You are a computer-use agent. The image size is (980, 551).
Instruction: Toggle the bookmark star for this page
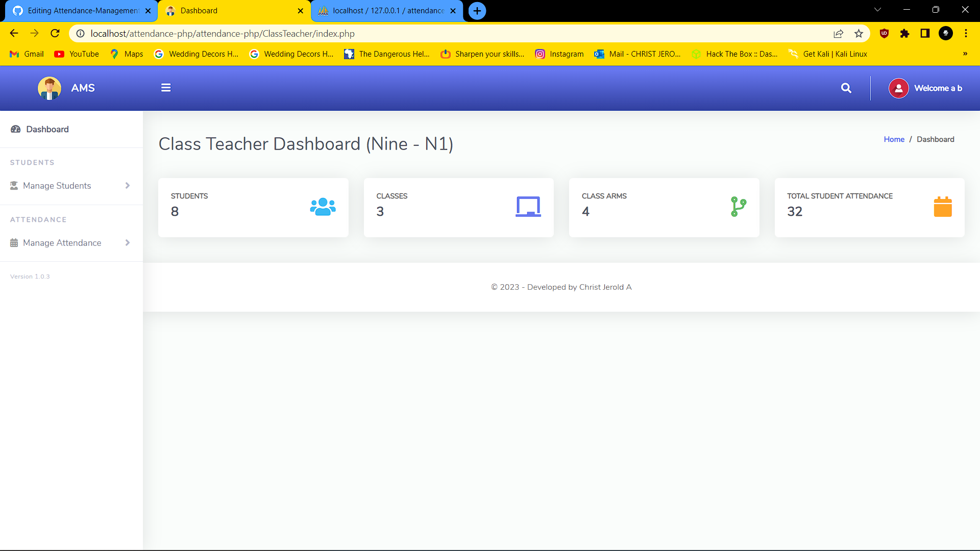tap(859, 33)
